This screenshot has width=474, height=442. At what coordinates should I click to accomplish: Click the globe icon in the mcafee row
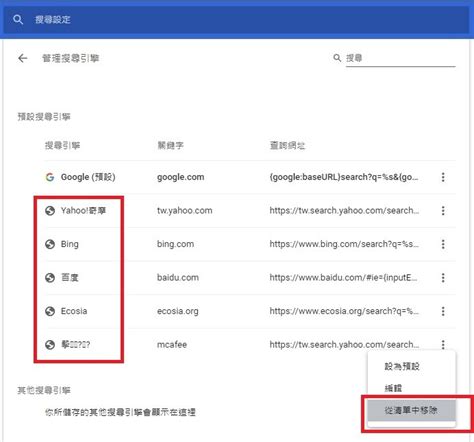click(50, 345)
